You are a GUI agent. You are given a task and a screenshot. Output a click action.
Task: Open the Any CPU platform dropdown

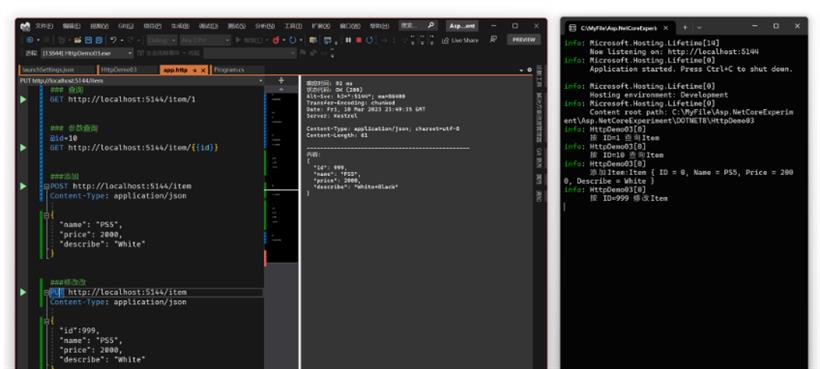coord(205,40)
